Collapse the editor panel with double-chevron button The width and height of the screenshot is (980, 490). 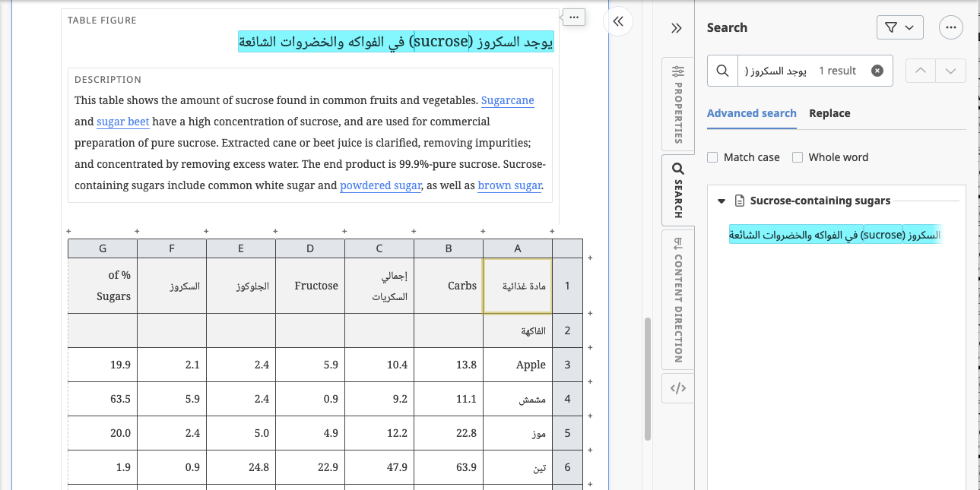click(618, 22)
